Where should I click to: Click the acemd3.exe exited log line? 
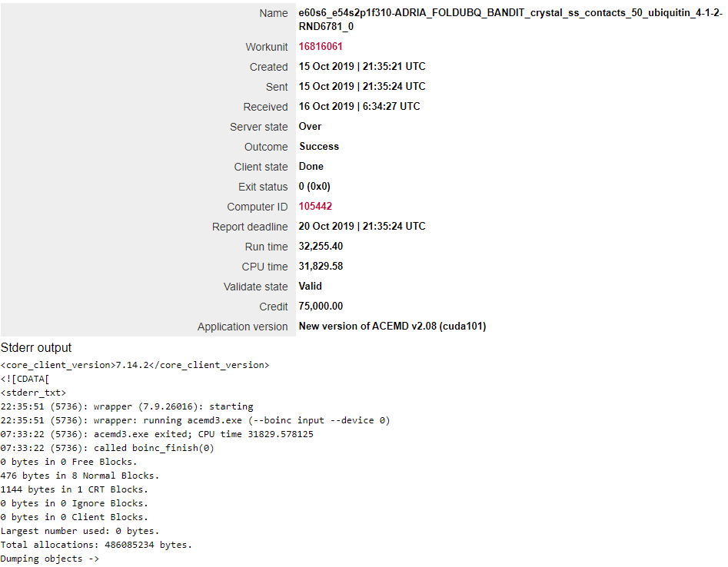tap(157, 434)
